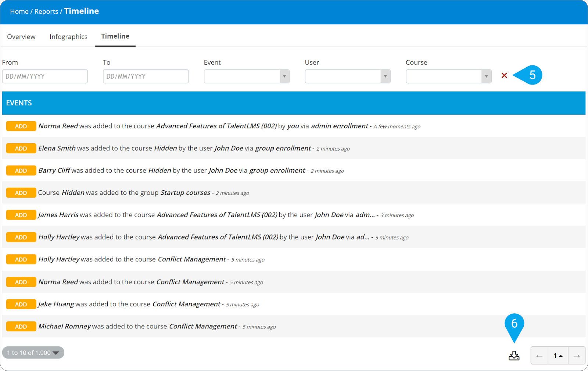588x371 pixels.
Task: Open Reports breadcrumb link
Action: tap(46, 11)
